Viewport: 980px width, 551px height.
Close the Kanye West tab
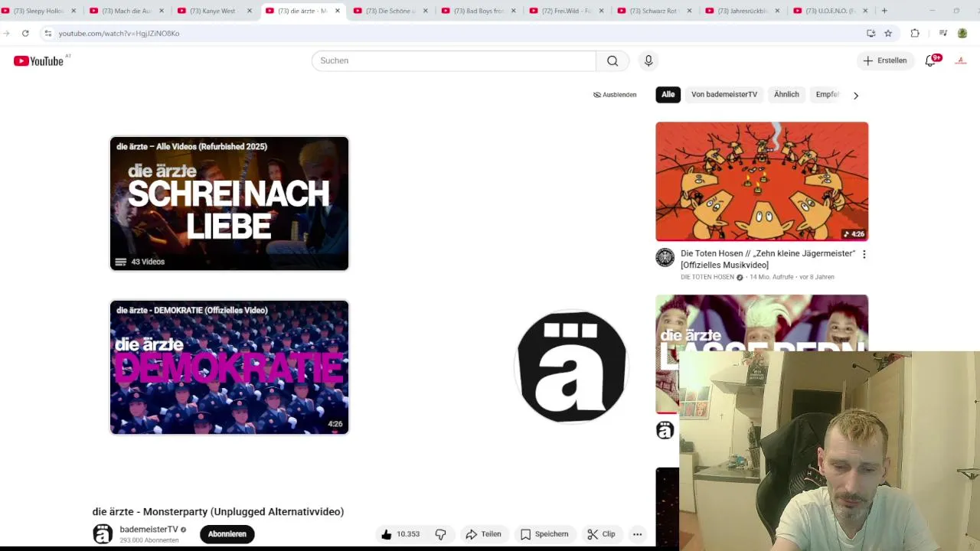pyautogui.click(x=250, y=11)
